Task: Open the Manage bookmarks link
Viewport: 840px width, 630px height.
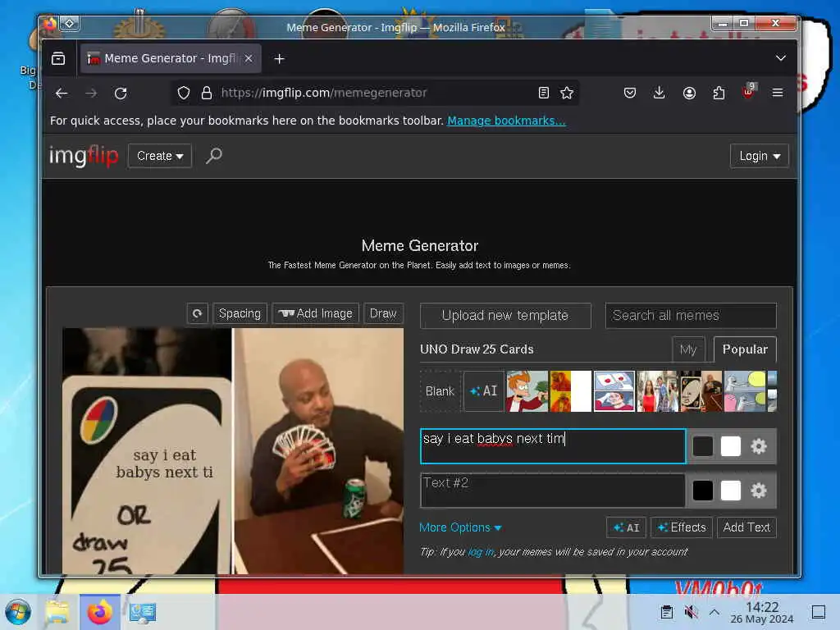Action: click(x=506, y=121)
